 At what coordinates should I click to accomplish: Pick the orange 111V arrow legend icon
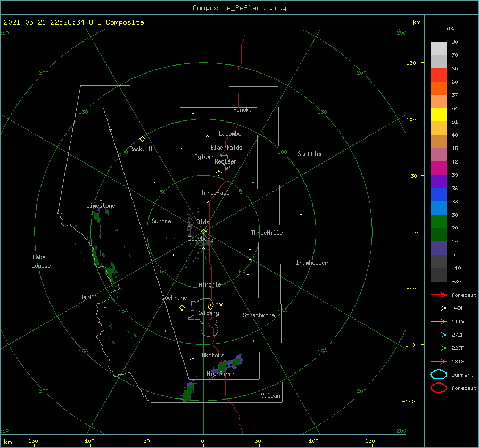click(x=439, y=321)
